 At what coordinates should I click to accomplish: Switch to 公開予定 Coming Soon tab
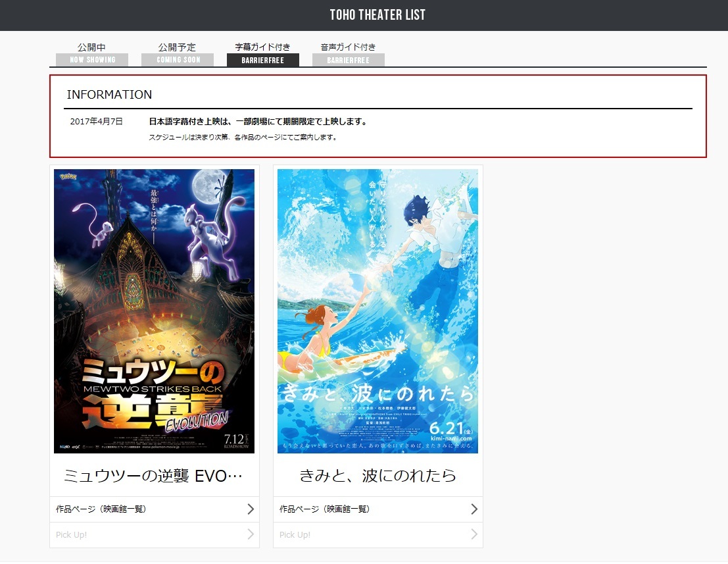pos(178,54)
